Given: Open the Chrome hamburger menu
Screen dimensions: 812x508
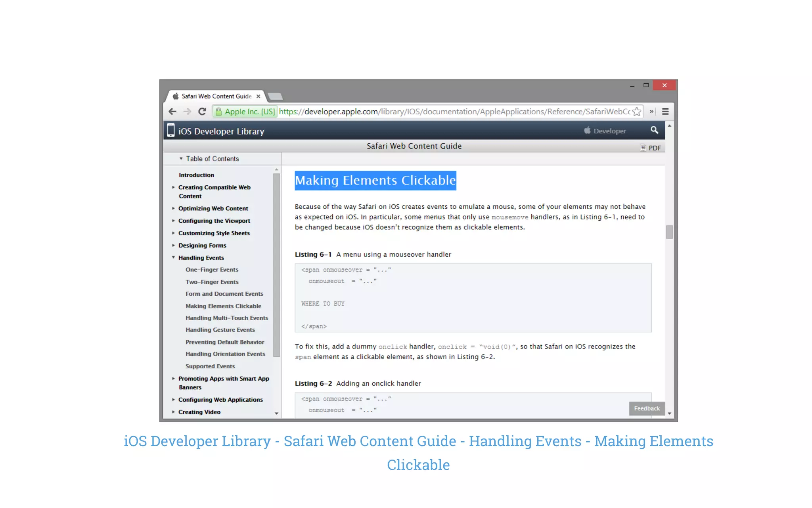Looking at the screenshot, I should [665, 112].
